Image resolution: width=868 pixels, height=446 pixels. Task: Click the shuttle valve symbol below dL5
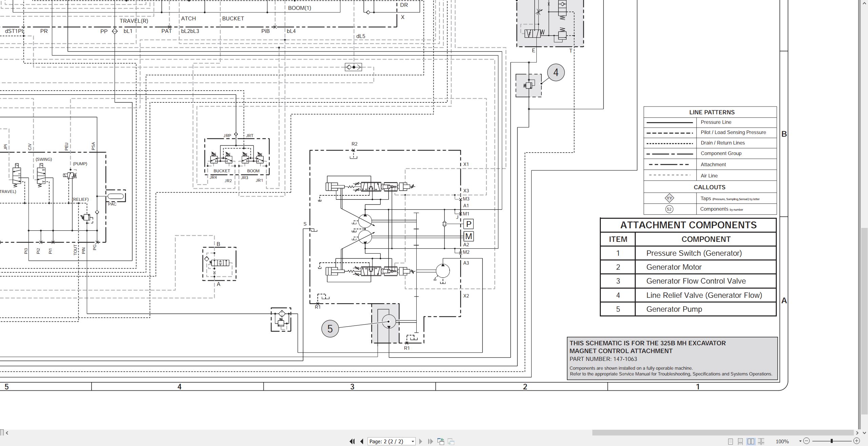point(353,67)
